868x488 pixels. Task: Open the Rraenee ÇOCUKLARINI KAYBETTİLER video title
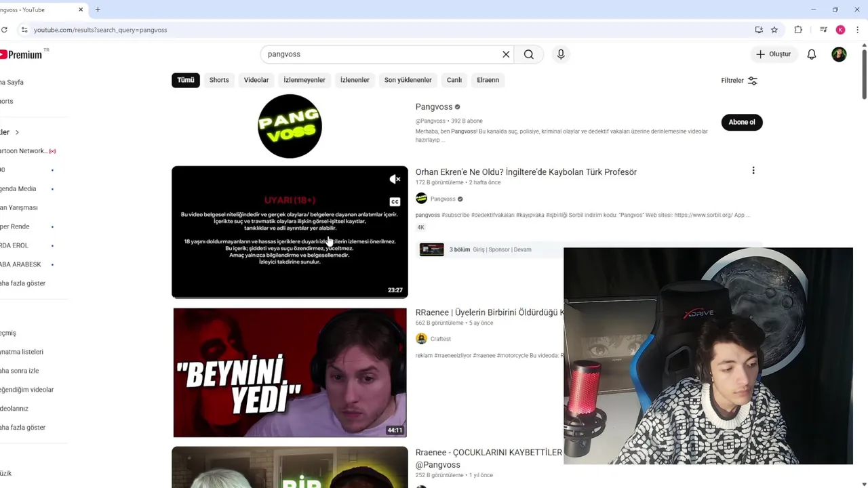[x=489, y=458]
